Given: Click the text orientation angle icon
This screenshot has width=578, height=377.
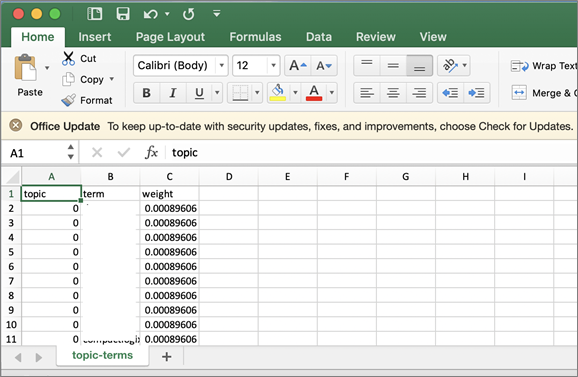Looking at the screenshot, I should point(450,66).
